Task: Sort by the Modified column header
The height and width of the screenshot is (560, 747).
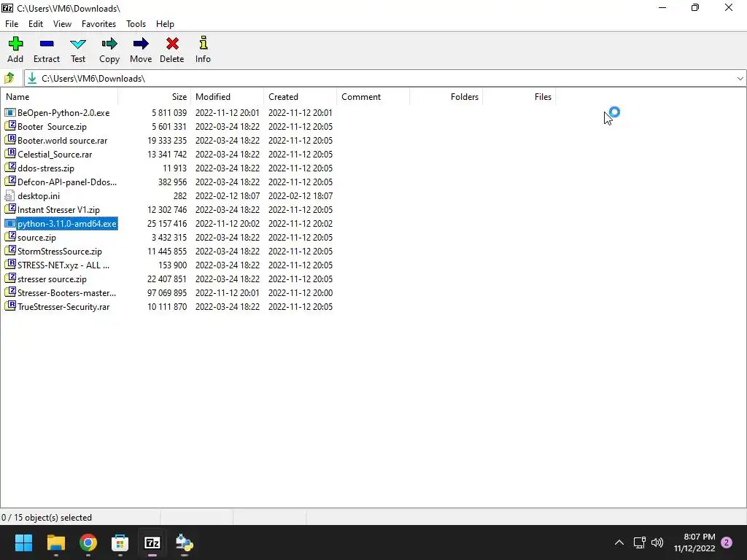Action: [228, 97]
